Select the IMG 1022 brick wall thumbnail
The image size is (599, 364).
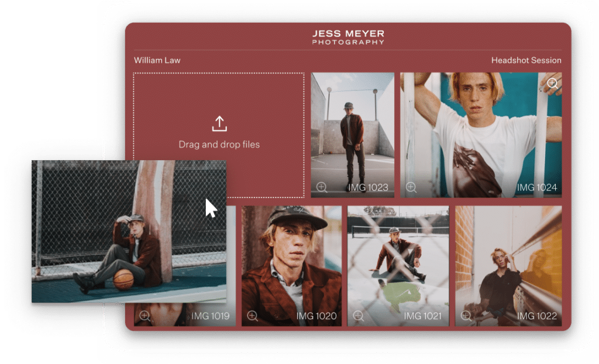(508, 266)
